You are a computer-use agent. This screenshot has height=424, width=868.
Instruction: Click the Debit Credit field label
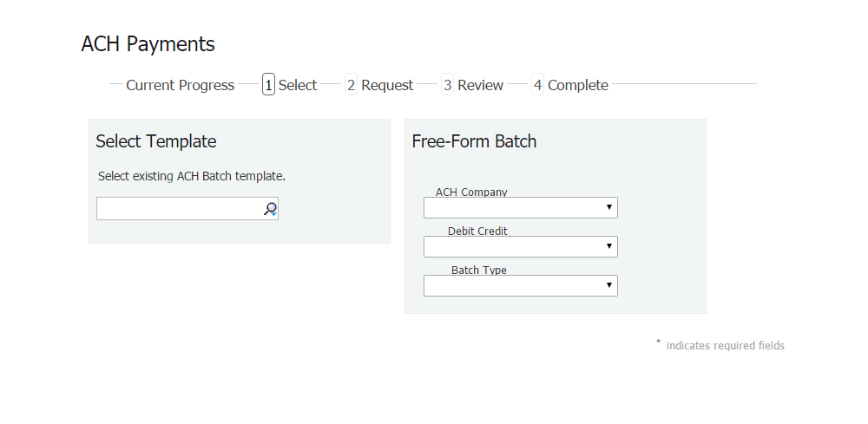click(x=477, y=232)
